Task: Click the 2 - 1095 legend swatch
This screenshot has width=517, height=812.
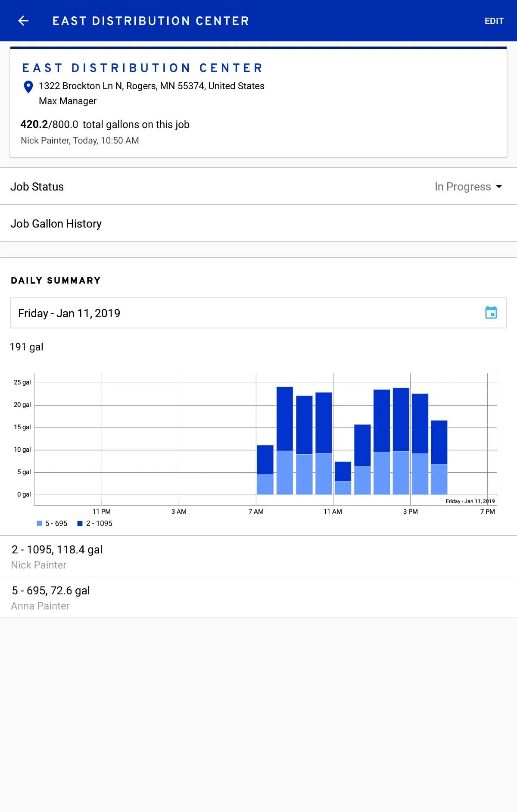Action: [x=80, y=523]
